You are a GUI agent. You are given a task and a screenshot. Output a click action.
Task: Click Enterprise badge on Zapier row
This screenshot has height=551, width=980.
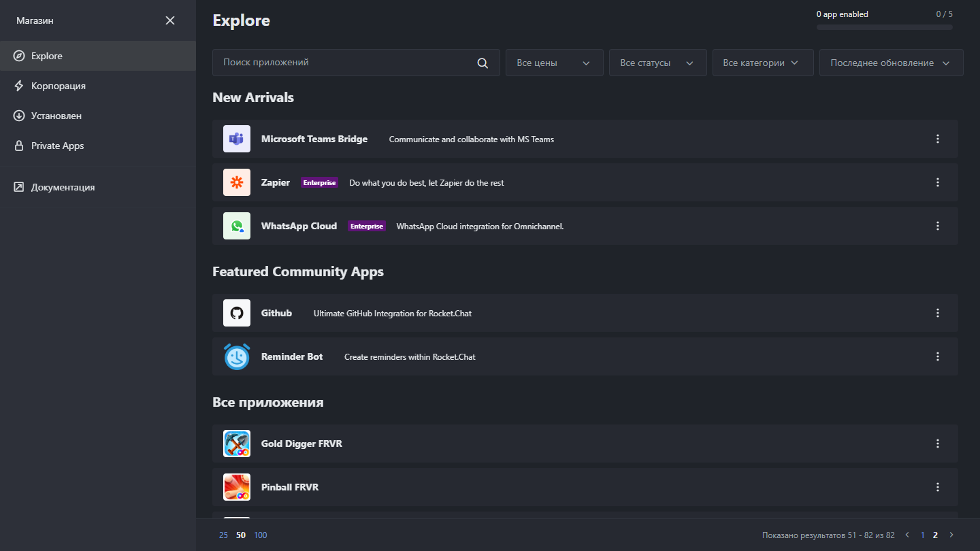click(x=319, y=182)
